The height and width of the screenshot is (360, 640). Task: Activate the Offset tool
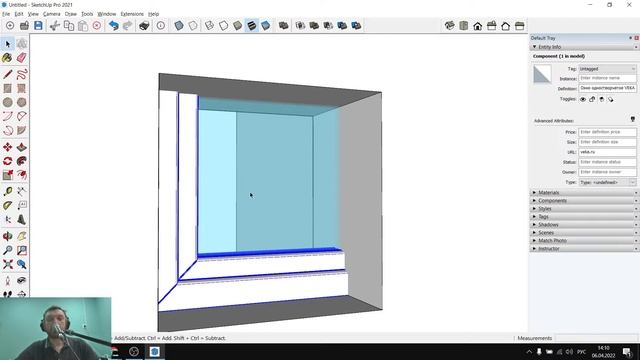click(x=22, y=175)
